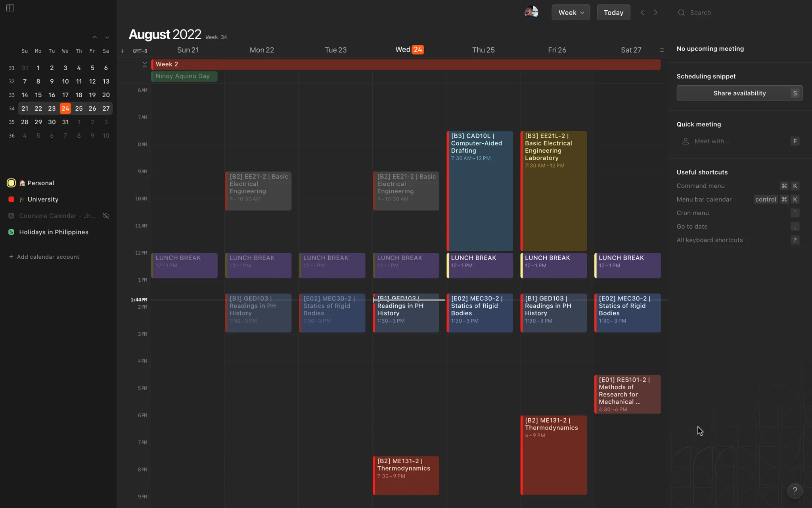The image size is (812, 508).
Task: Toggle the Personal calendar checkbox
Action: coord(11,183)
